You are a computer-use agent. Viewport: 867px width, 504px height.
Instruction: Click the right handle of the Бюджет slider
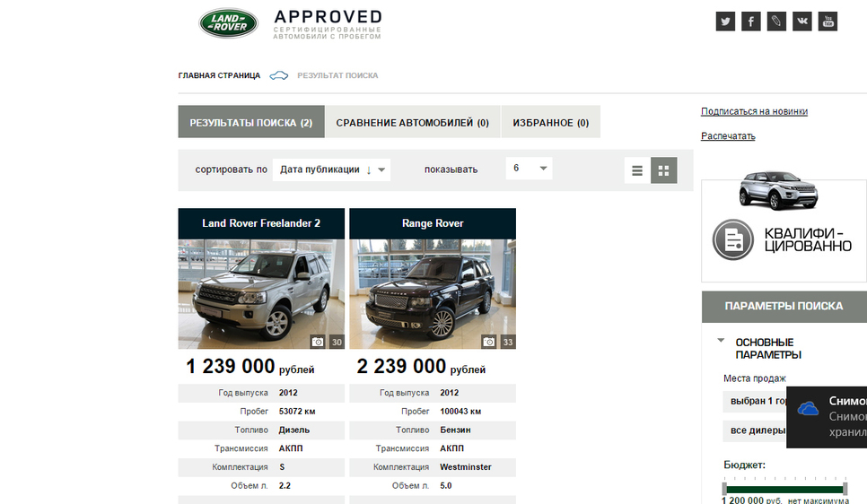tap(845, 489)
